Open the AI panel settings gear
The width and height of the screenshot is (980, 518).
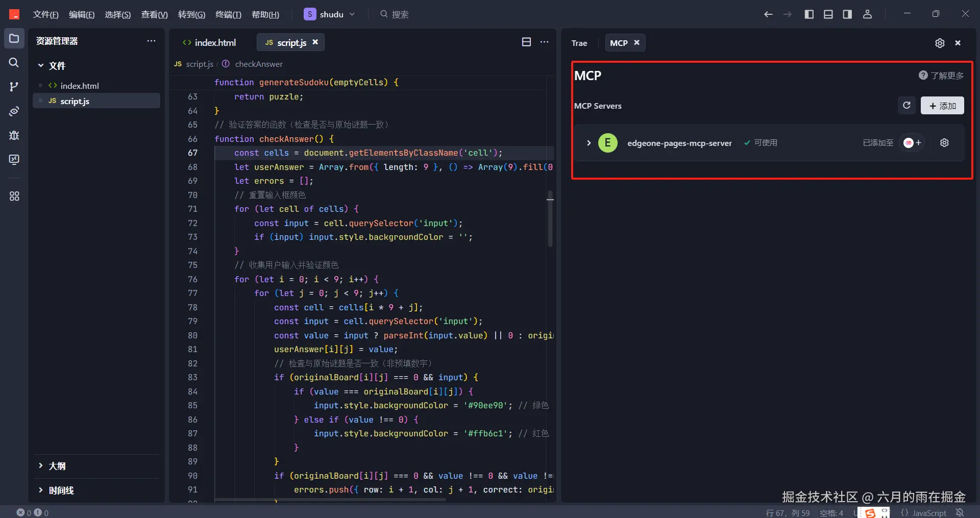[x=940, y=43]
